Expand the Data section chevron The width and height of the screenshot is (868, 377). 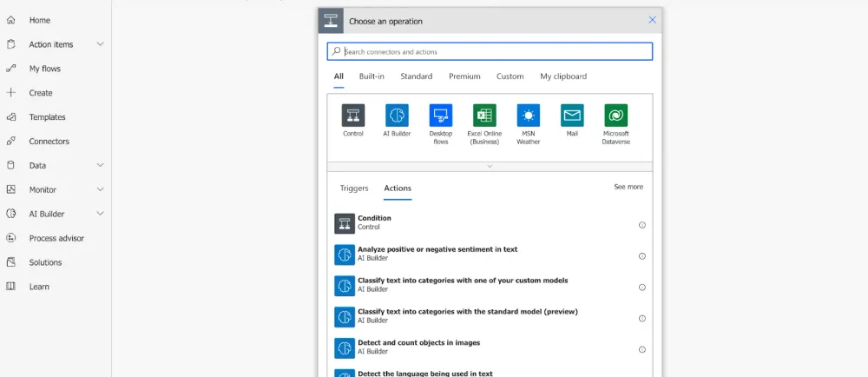pos(100,165)
